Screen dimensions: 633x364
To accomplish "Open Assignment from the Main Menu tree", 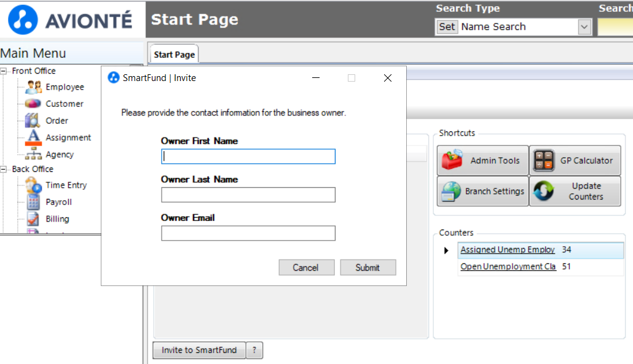I will coord(68,138).
